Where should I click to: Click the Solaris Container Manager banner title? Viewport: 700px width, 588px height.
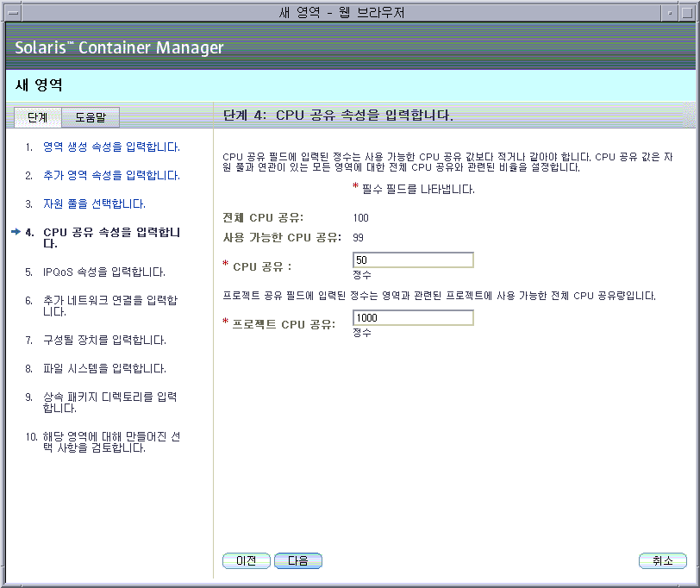119,47
